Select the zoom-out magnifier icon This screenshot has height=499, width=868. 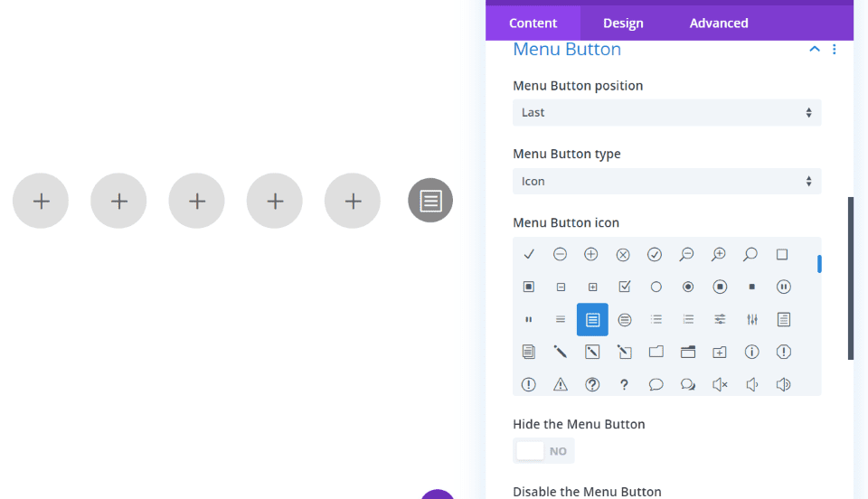pos(686,255)
